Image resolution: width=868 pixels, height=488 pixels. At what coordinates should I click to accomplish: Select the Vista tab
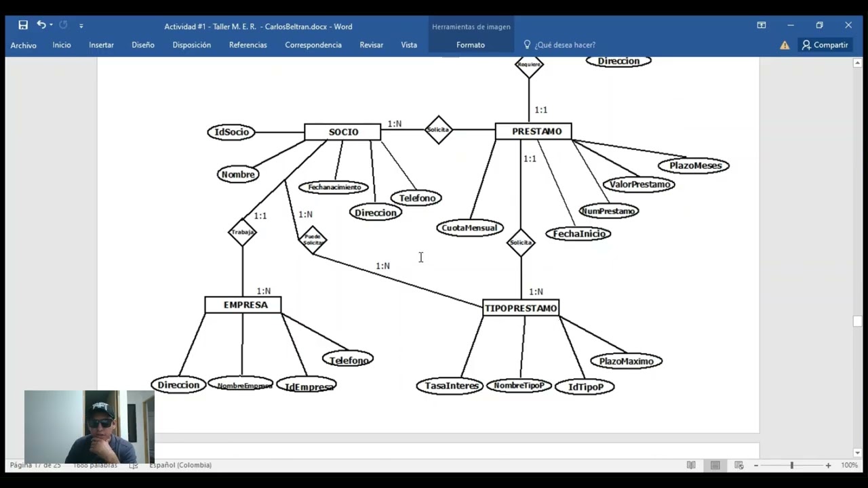point(409,45)
